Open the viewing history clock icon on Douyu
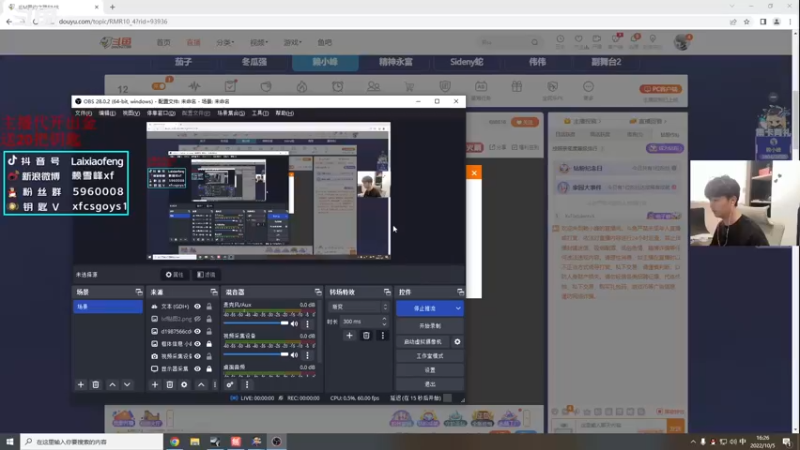Viewport: 800px width, 450px height. pos(560,39)
